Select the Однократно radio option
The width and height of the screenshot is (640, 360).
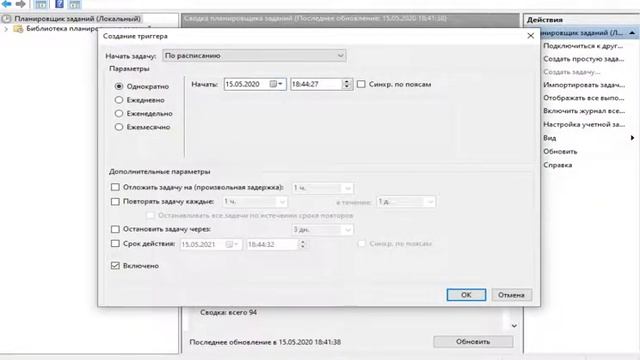tap(119, 87)
